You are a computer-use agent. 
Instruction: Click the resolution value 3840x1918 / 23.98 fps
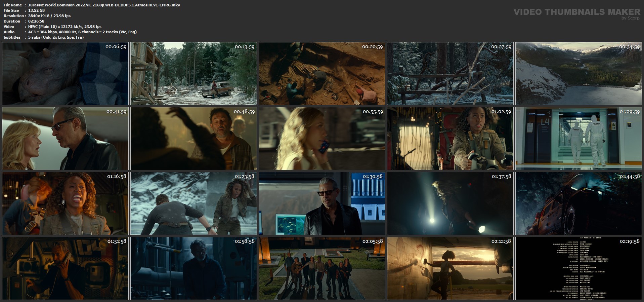(x=49, y=16)
